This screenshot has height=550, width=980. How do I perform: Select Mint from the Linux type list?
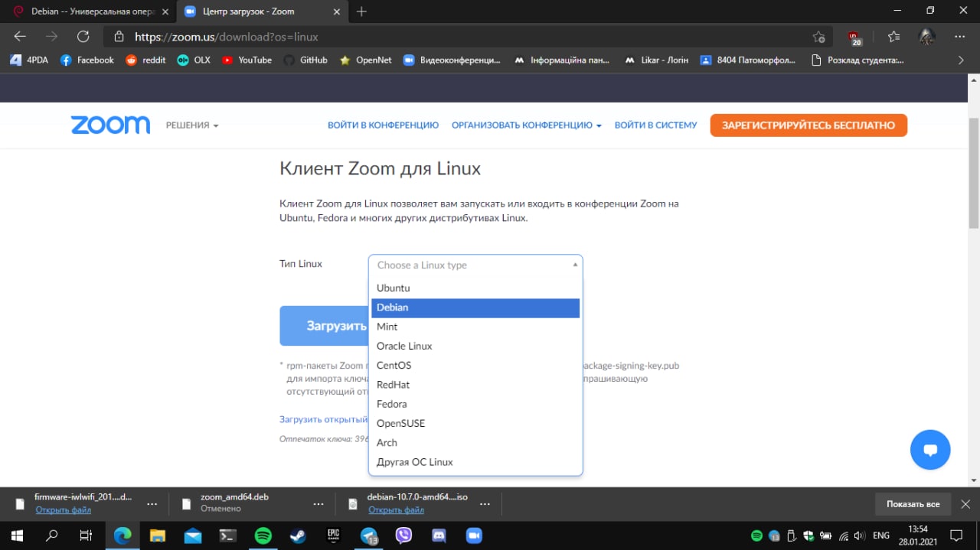(475, 327)
